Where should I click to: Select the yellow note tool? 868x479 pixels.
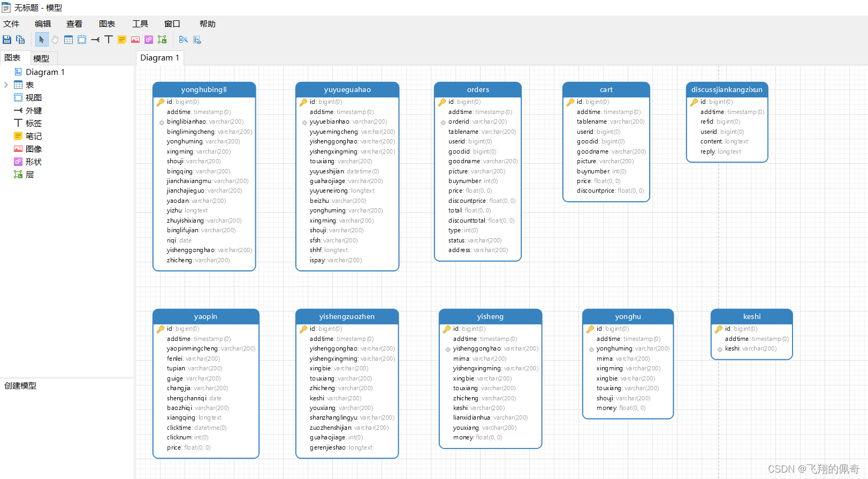[122, 40]
